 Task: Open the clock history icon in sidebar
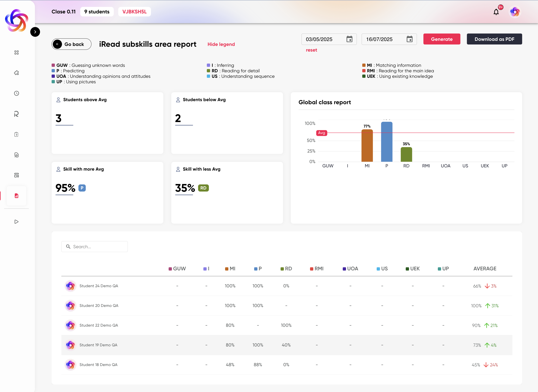16,93
